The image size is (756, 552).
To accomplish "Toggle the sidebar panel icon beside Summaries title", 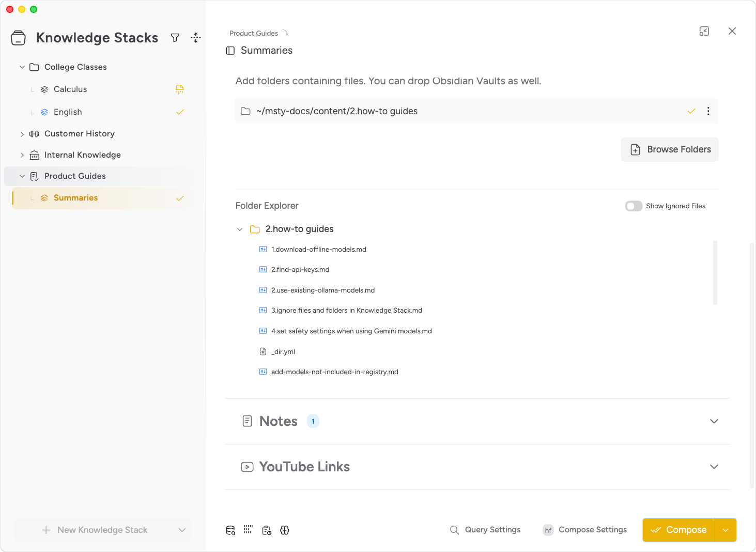I will click(x=230, y=51).
